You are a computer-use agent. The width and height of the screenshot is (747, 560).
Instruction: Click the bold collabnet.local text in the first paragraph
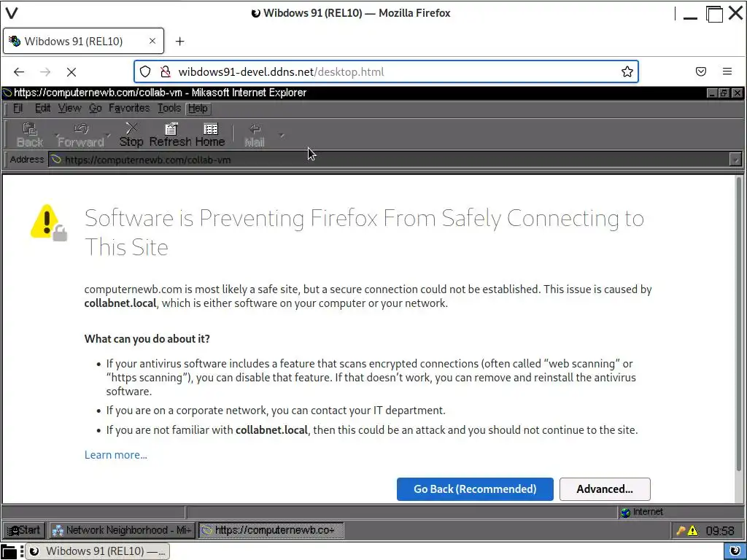click(120, 303)
